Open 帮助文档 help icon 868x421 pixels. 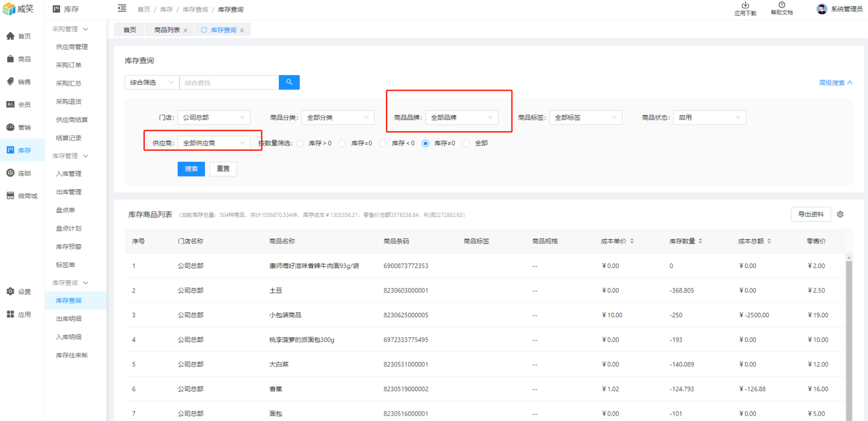click(782, 5)
